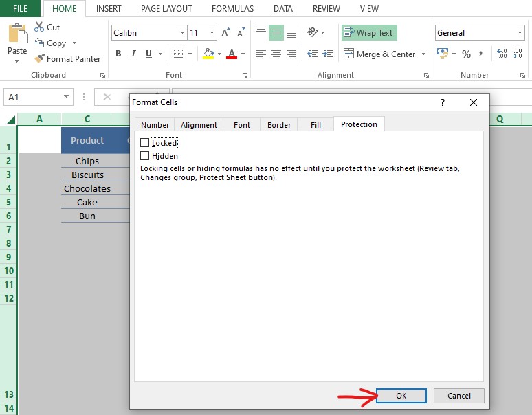Expand Merge & Center options arrow
This screenshot has height=415, width=532.
tap(423, 54)
